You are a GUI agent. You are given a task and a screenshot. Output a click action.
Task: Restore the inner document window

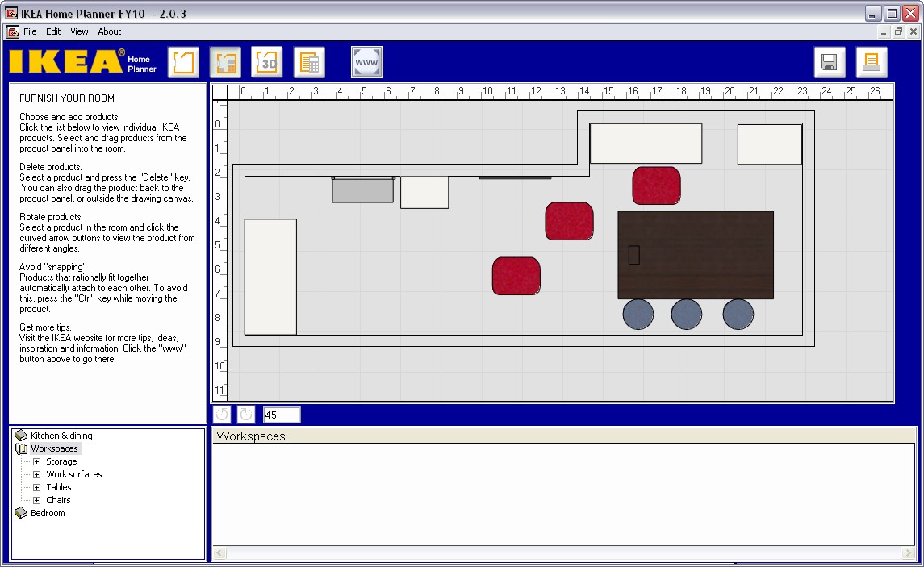(x=898, y=31)
